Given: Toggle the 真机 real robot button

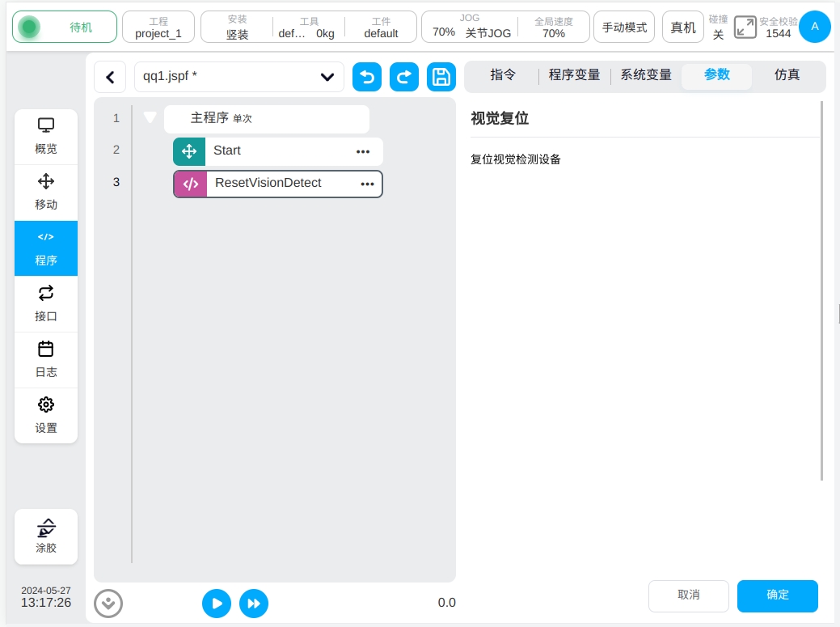Looking at the screenshot, I should coord(683,28).
